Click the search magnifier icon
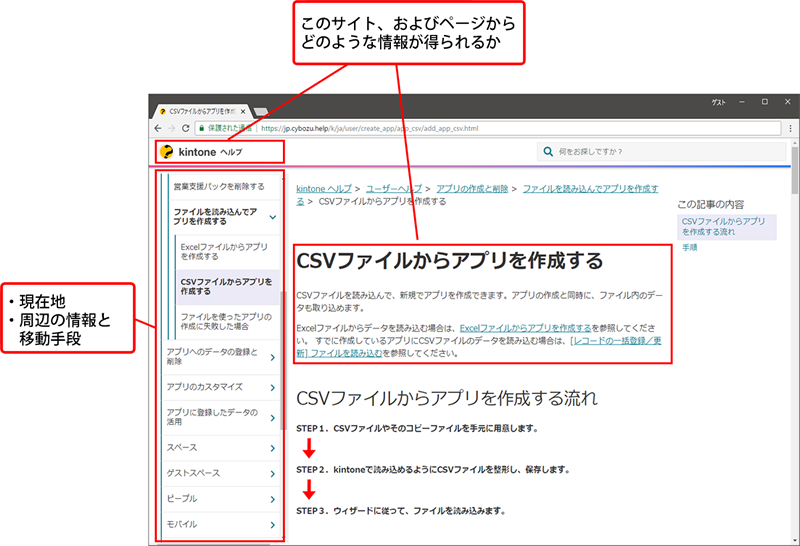 (548, 152)
